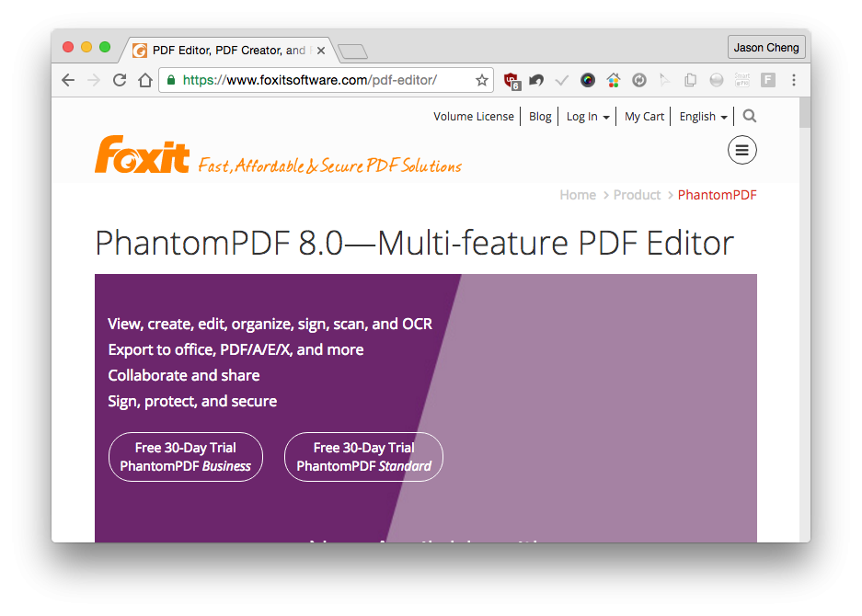Image resolution: width=862 pixels, height=616 pixels.
Task: Close the PDF Editor tab
Action: pyautogui.click(x=321, y=51)
